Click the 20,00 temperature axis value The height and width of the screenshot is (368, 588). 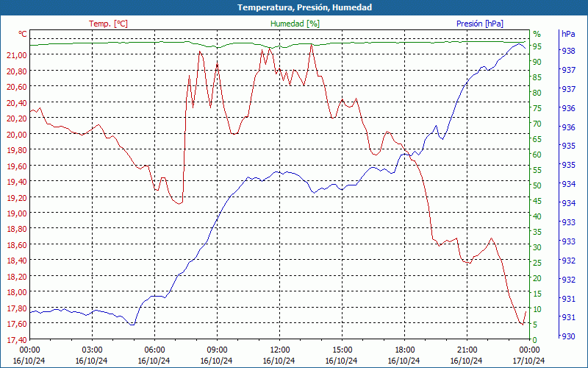point(17,135)
